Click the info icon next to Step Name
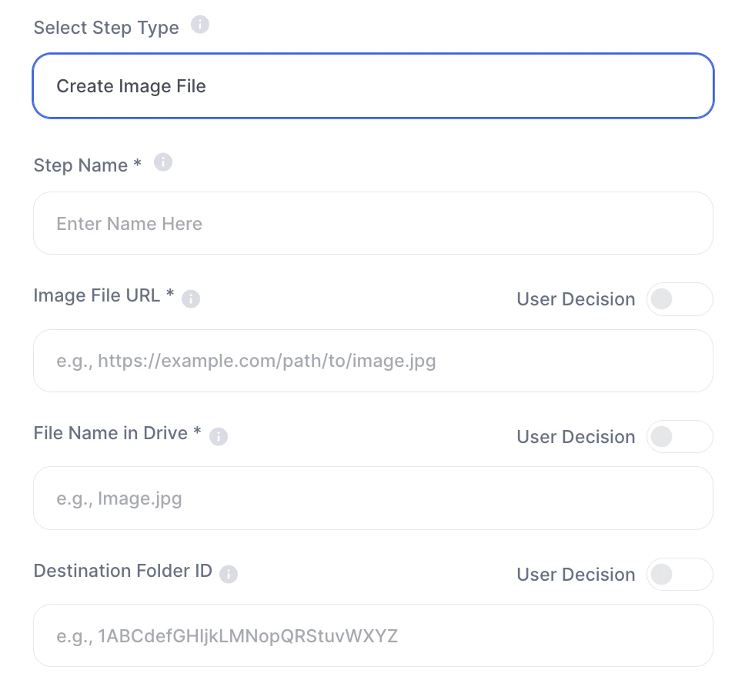The width and height of the screenshot is (745, 700). coord(163,162)
